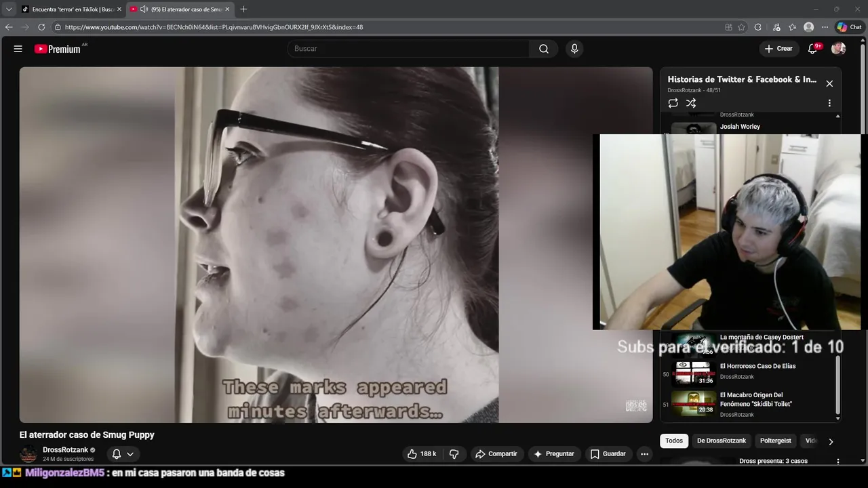Open the browser profile icon
868x488 pixels.
(x=808, y=27)
